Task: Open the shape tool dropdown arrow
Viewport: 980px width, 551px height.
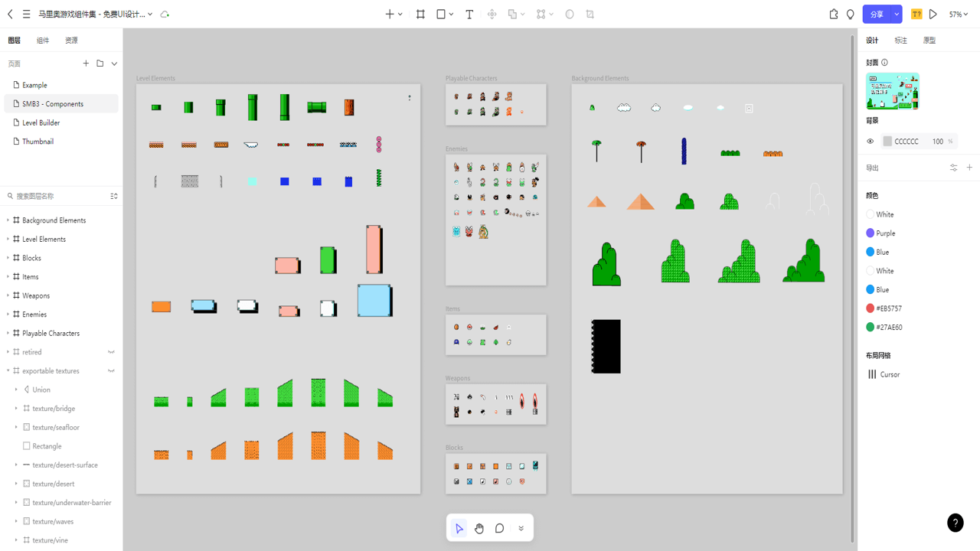Action: 451,14
